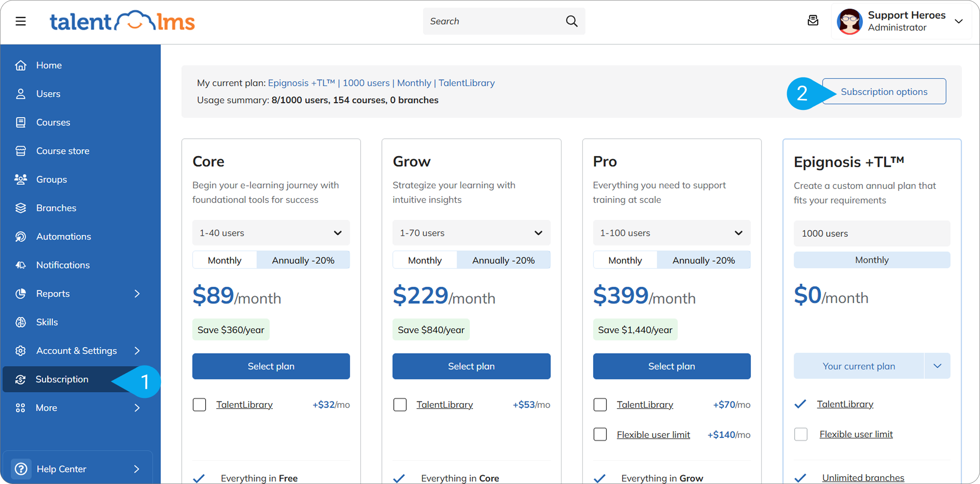Click the search magnifier icon
980x484 pixels.
point(571,21)
